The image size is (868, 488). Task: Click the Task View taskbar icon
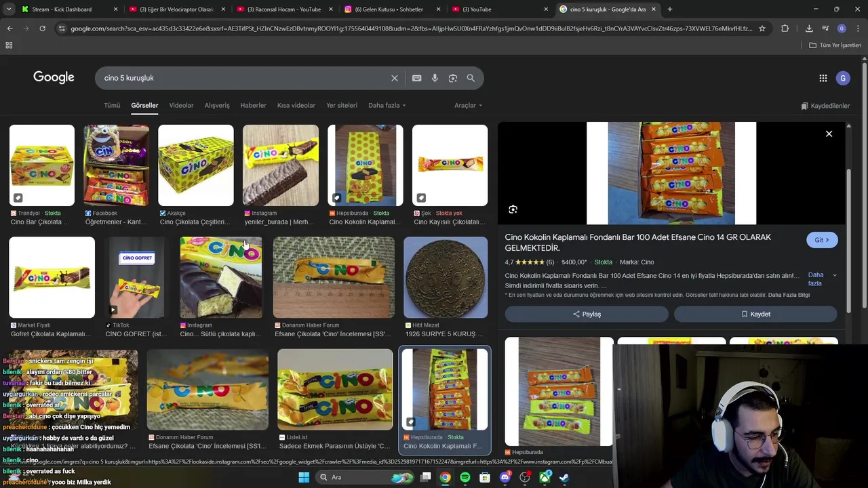[x=425, y=477]
